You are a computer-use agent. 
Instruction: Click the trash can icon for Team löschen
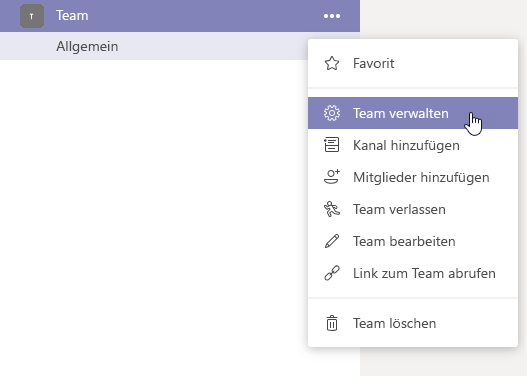(x=332, y=323)
